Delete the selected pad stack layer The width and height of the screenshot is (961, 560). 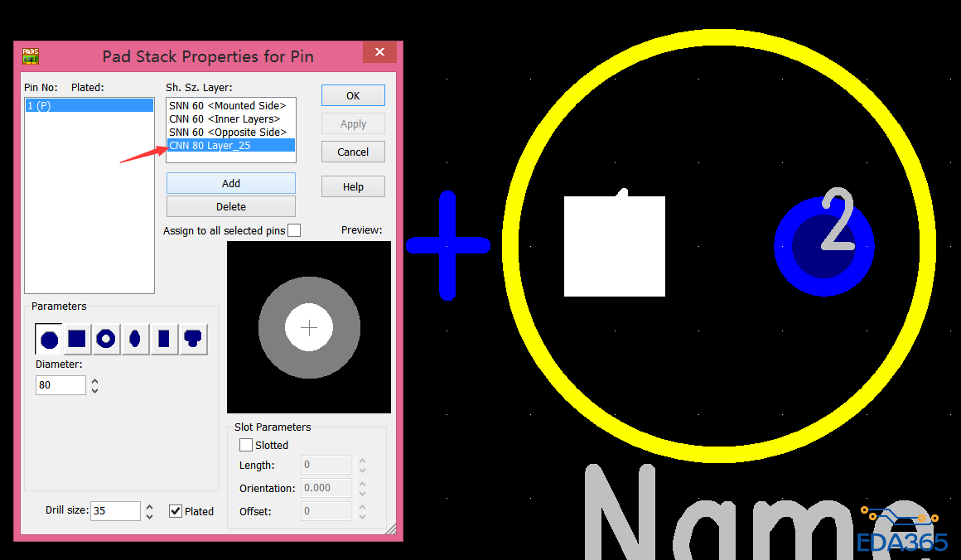click(x=231, y=206)
